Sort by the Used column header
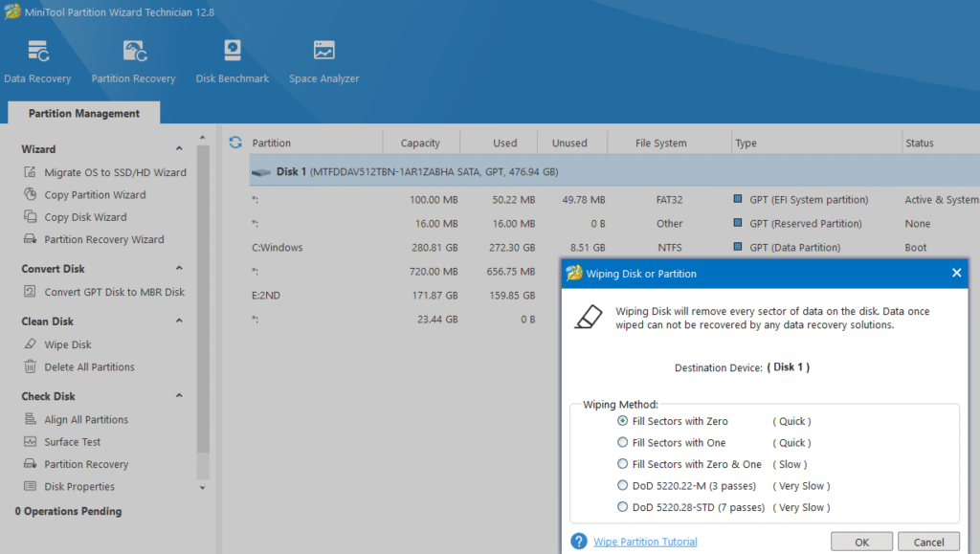The height and width of the screenshot is (554, 980). [x=504, y=143]
